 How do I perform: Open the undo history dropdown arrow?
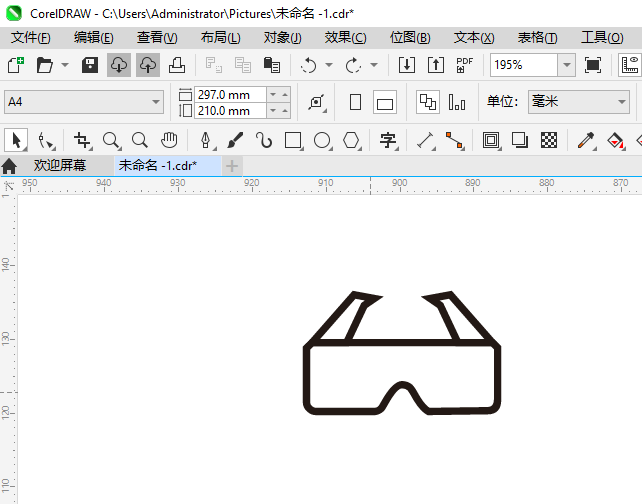[329, 65]
